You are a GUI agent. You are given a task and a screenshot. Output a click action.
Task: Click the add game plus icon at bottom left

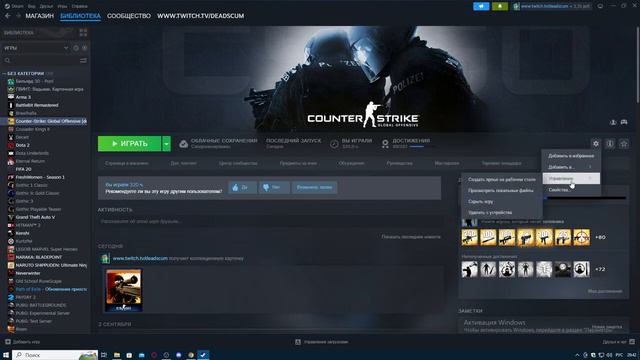[x=8, y=342]
